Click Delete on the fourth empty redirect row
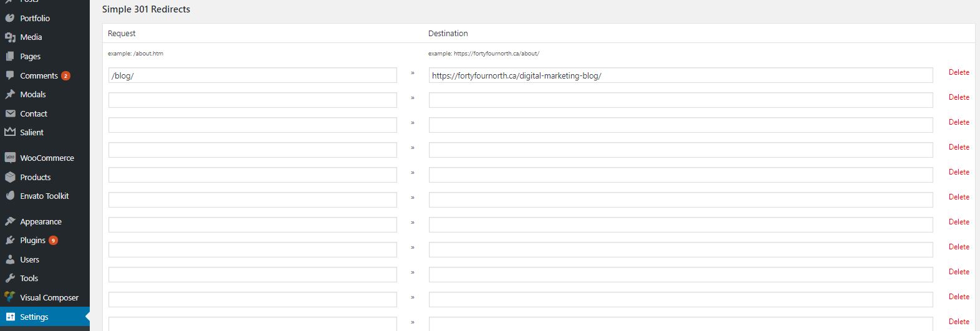The image size is (980, 331). click(x=959, y=172)
